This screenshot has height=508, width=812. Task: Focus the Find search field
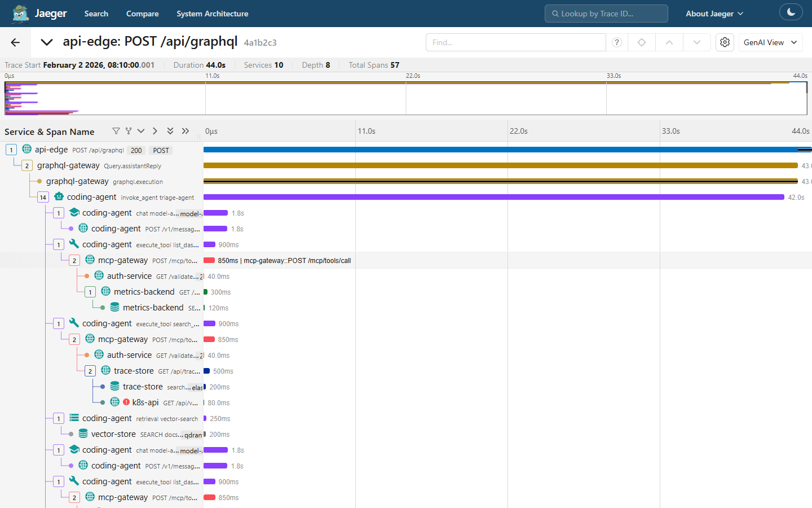click(x=515, y=42)
